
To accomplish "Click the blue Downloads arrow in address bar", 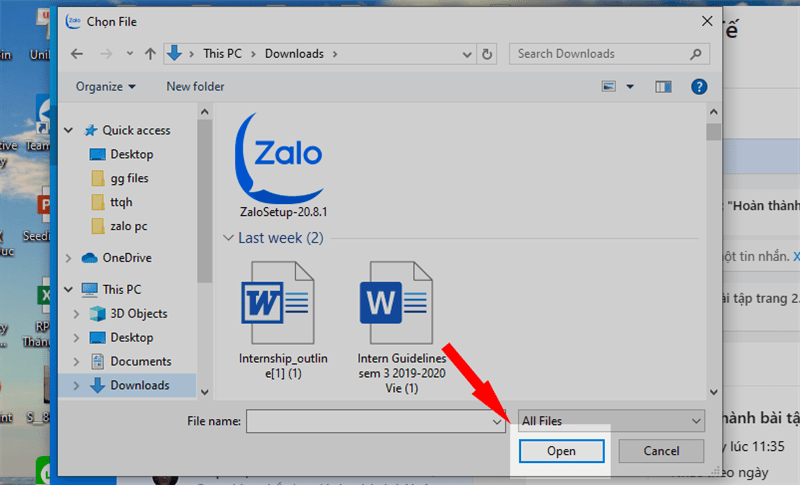I will pyautogui.click(x=174, y=53).
